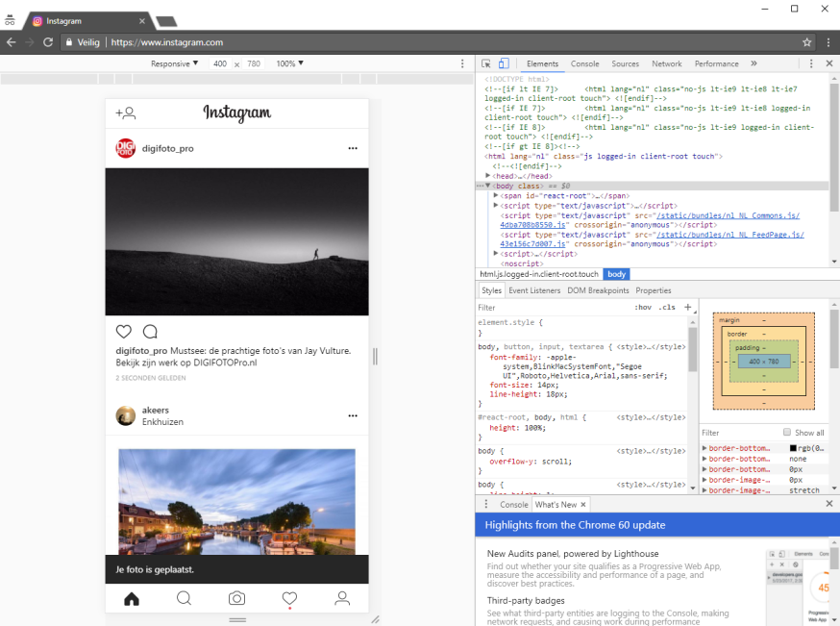Click the akeers profile picture

point(125,416)
